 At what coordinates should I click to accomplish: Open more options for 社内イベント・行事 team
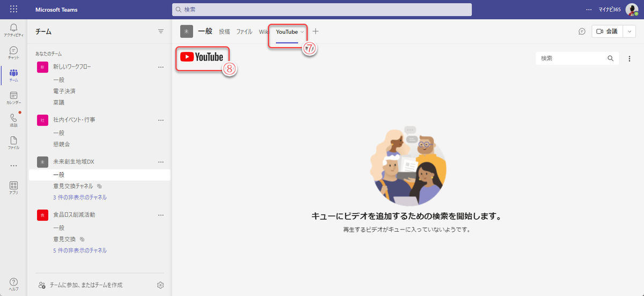pyautogui.click(x=160, y=120)
